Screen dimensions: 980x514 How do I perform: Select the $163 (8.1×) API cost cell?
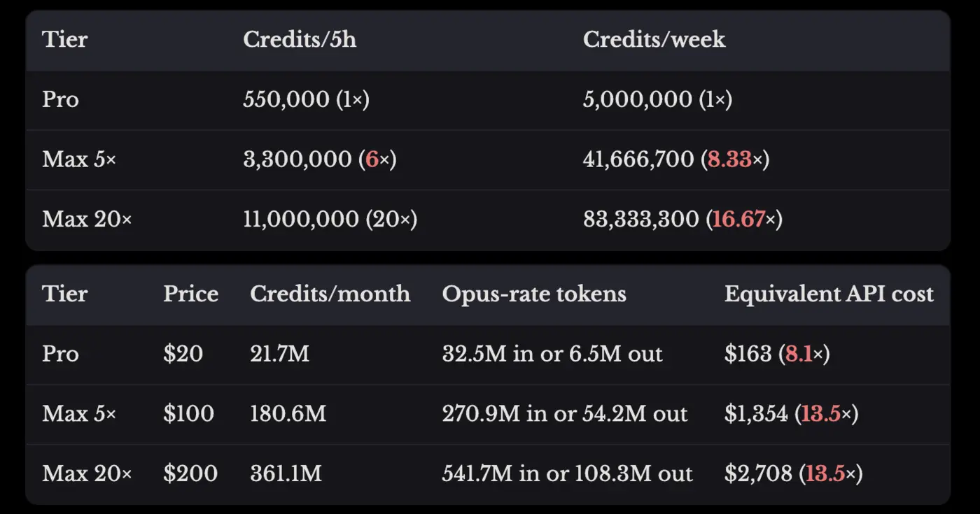(x=776, y=354)
